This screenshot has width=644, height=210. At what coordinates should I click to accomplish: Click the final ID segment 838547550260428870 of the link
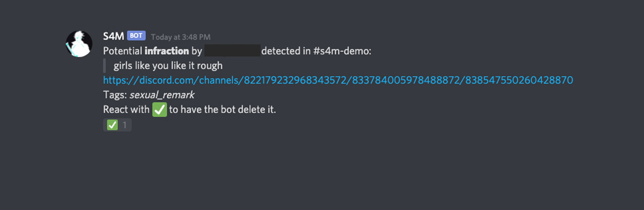tap(519, 80)
